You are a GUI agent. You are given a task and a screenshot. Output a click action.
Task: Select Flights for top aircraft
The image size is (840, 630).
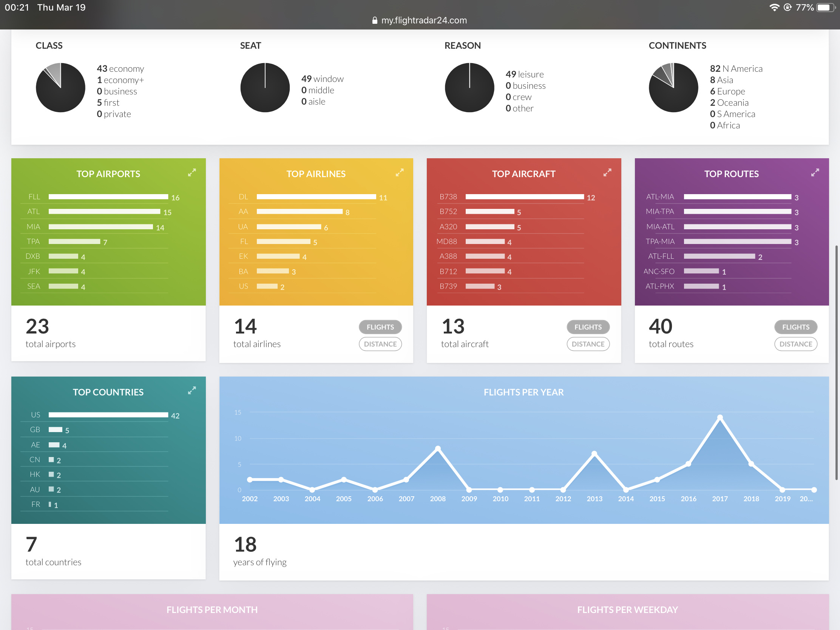click(x=588, y=327)
